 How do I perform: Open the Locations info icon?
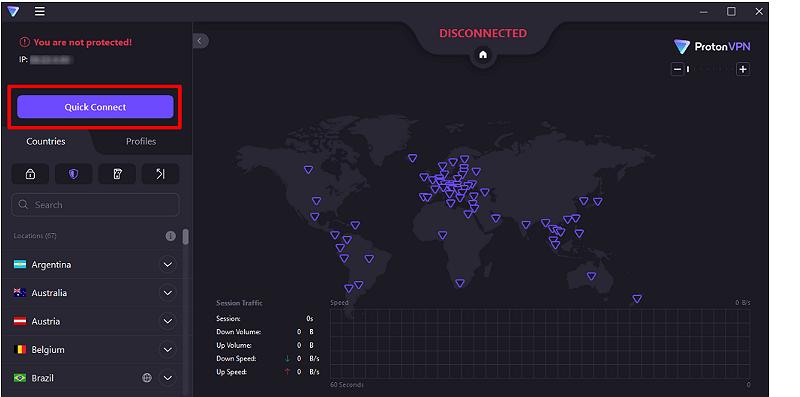tap(170, 236)
